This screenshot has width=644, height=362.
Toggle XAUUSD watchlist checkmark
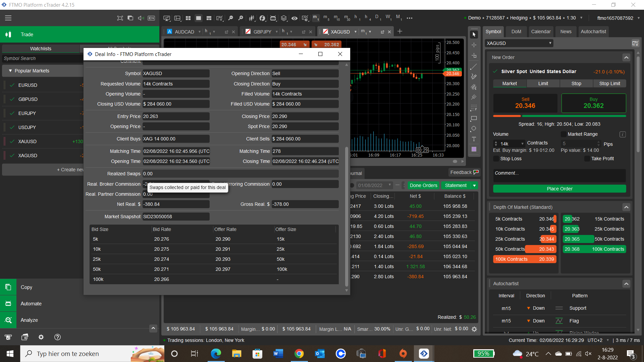point(12,141)
